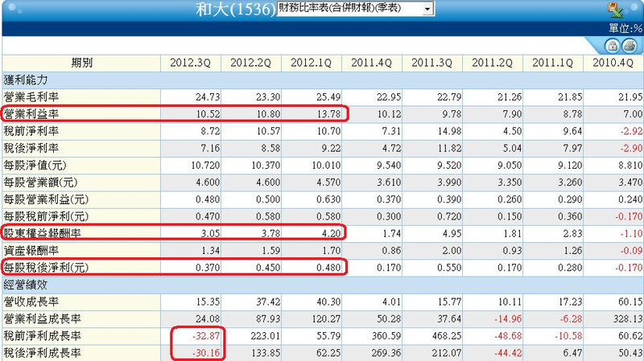Open the 財務比率表 dropdown arrow
The image size is (644, 361).
pyautogui.click(x=428, y=9)
